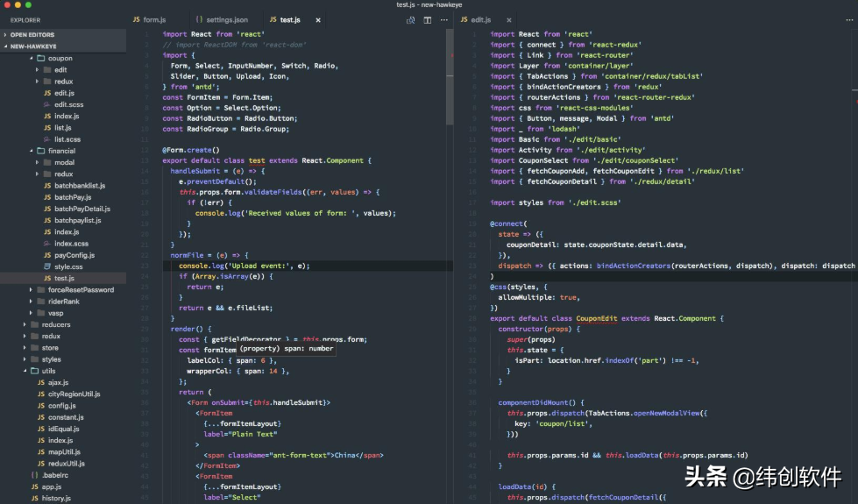Switch to the settings.json tab
Viewport: 858px width, 504px height.
[222, 19]
